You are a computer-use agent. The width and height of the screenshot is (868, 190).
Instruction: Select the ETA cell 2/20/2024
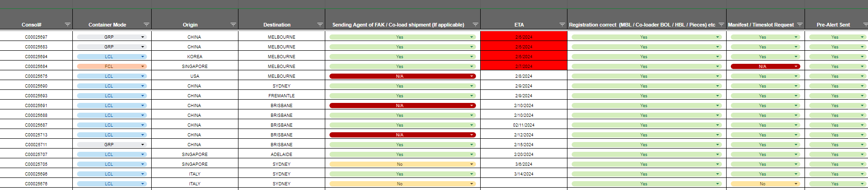pos(524,154)
